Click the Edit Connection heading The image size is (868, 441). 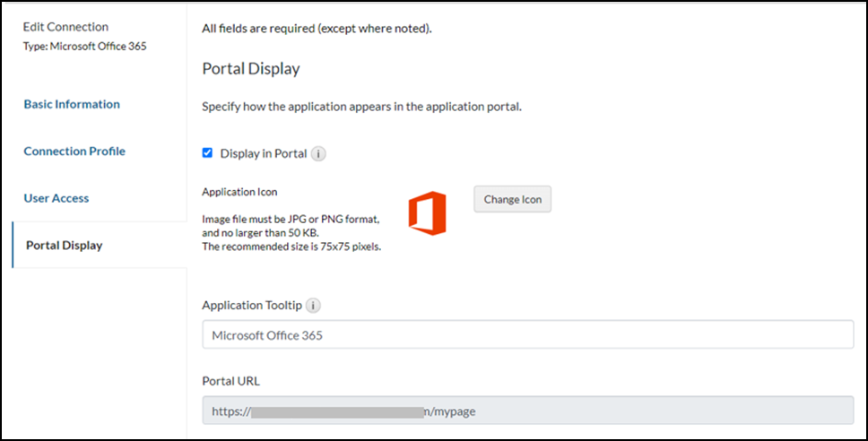pos(65,27)
